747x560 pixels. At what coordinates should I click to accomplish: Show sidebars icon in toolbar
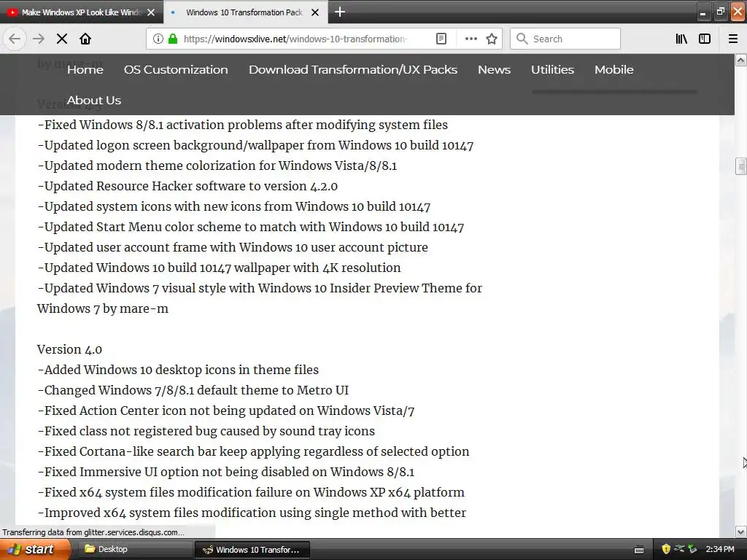coord(705,39)
